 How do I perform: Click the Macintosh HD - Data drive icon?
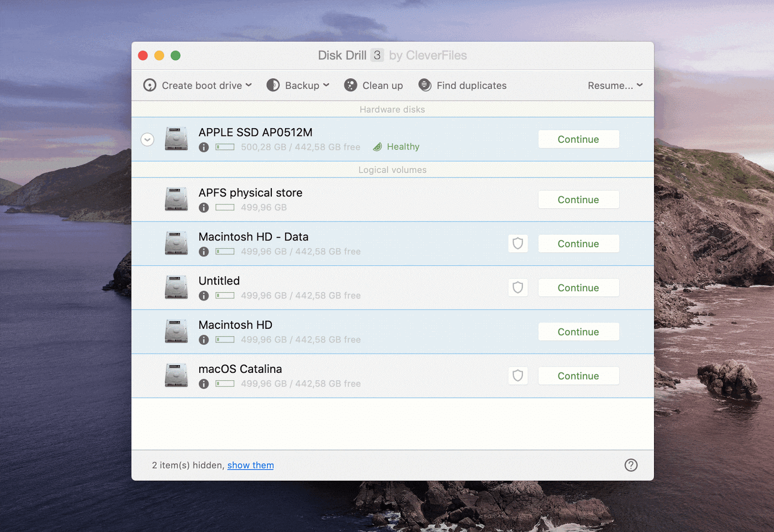click(176, 243)
